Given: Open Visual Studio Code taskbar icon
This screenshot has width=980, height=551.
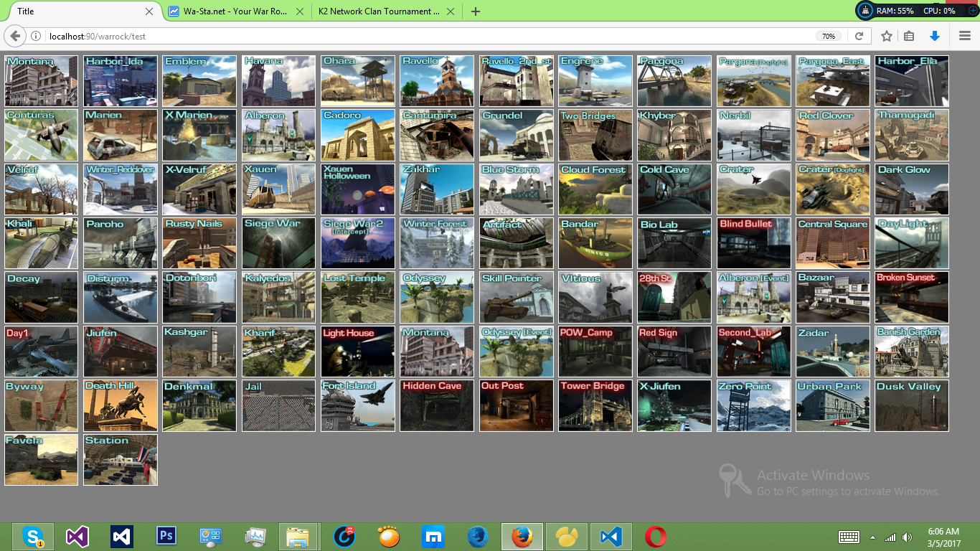Looking at the screenshot, I should click(x=611, y=537).
